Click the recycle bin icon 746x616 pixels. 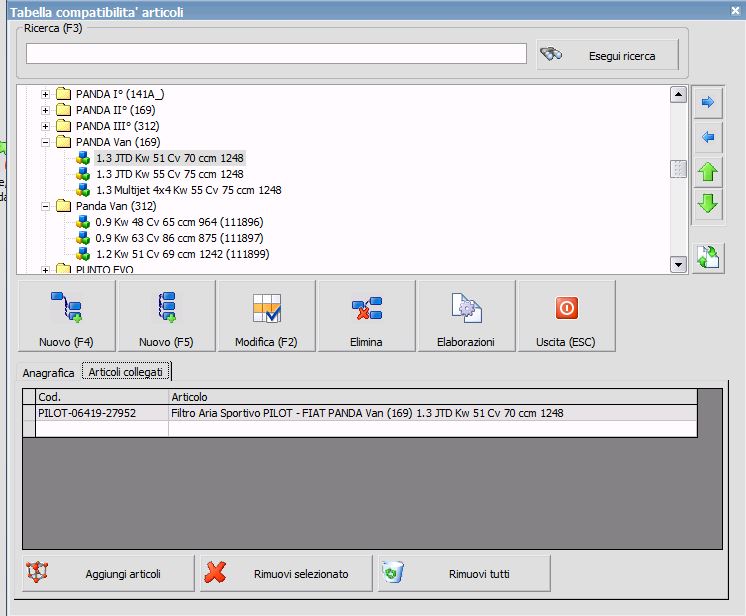pyautogui.click(x=393, y=572)
